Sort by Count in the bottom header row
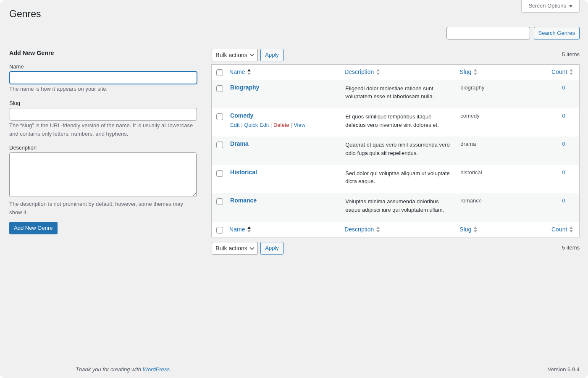 point(559,229)
